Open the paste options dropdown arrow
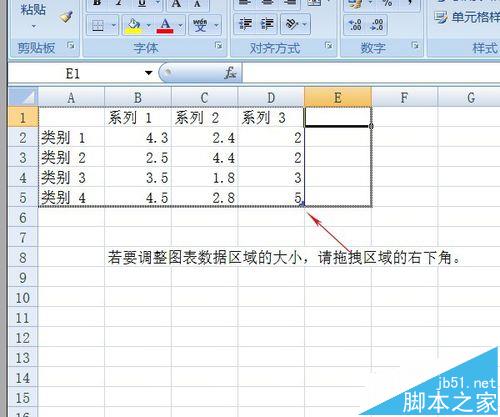Screen dimensions: 500x417 [x=34, y=27]
